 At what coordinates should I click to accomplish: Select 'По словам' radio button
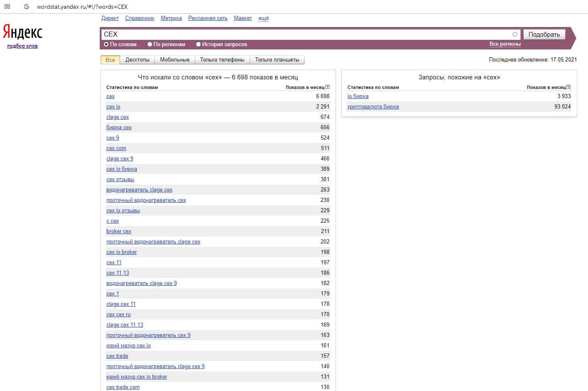(106, 44)
